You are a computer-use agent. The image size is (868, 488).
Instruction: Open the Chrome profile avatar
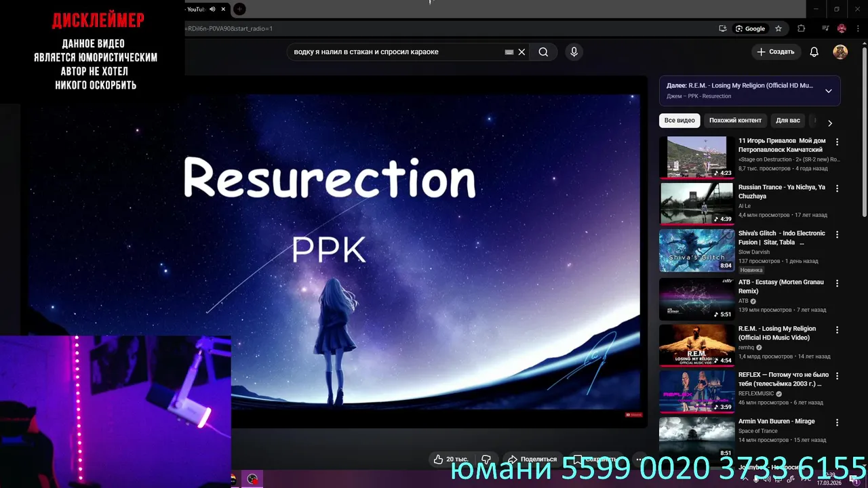(842, 28)
